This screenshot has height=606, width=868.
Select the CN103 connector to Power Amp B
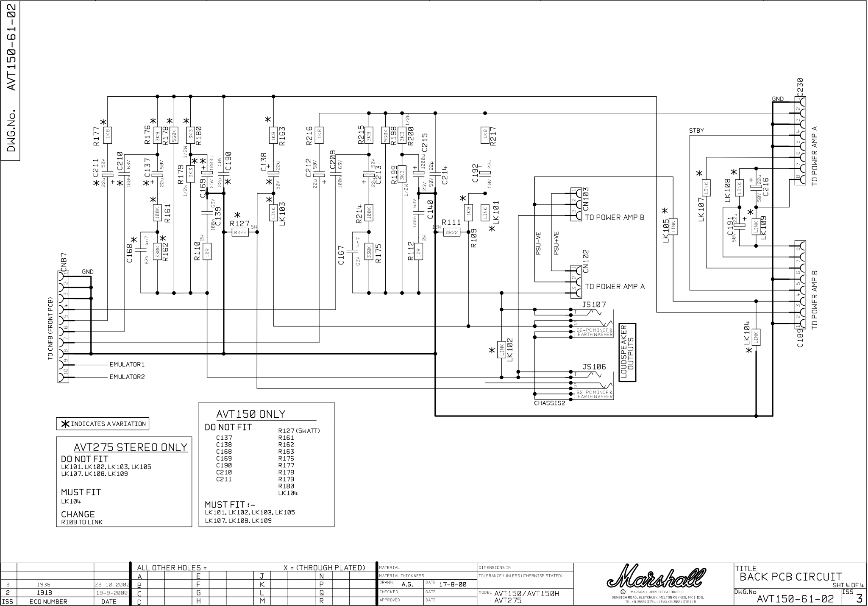point(576,204)
